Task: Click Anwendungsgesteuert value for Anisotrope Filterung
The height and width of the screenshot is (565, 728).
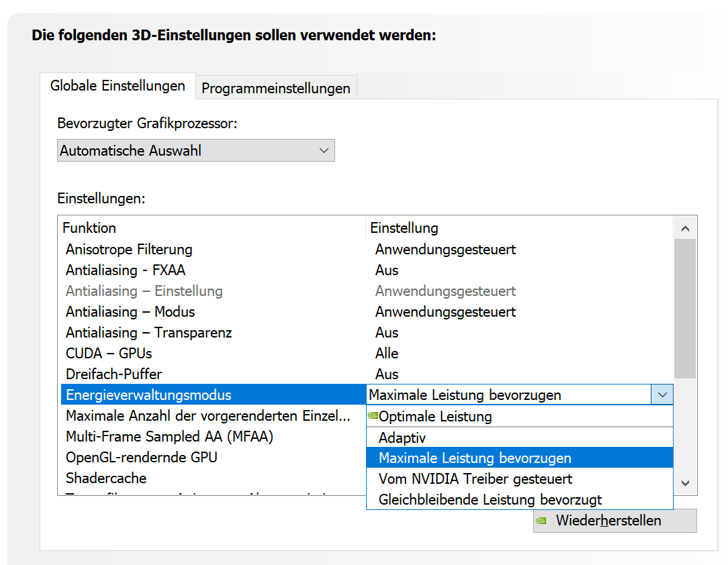Action: [445, 250]
